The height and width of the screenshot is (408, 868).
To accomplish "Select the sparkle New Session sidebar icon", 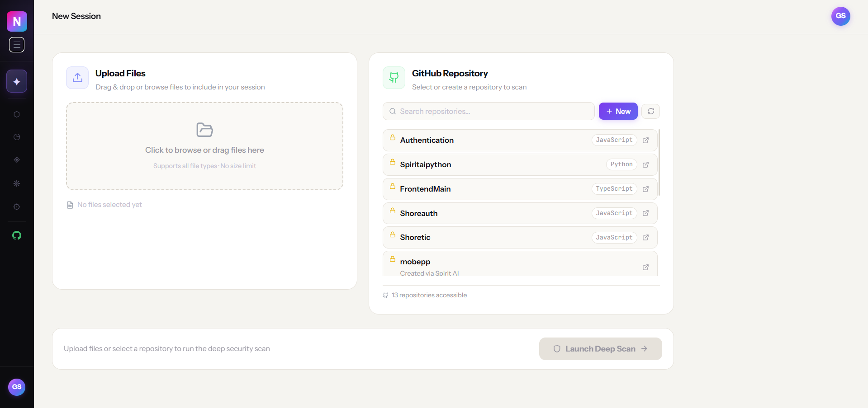I will pos(17,81).
